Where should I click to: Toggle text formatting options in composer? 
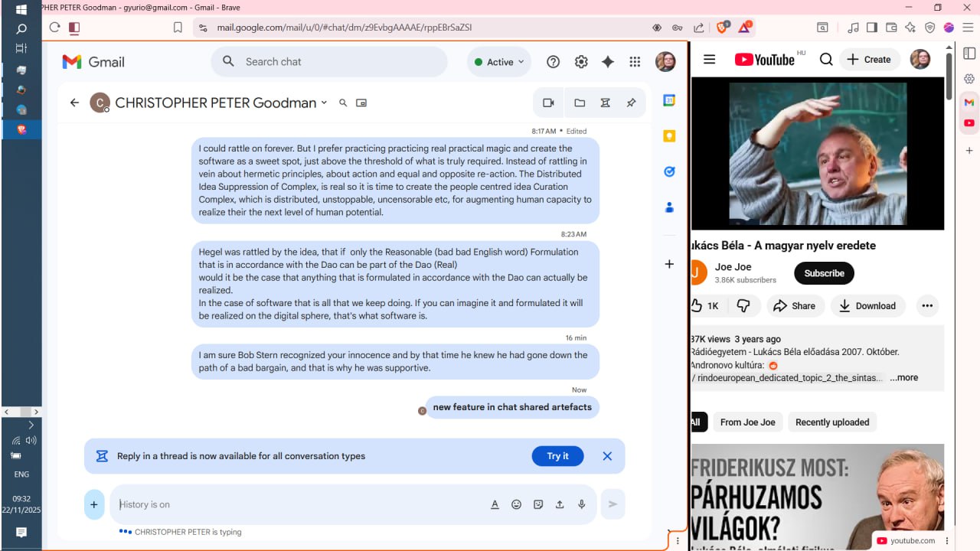pos(495,504)
